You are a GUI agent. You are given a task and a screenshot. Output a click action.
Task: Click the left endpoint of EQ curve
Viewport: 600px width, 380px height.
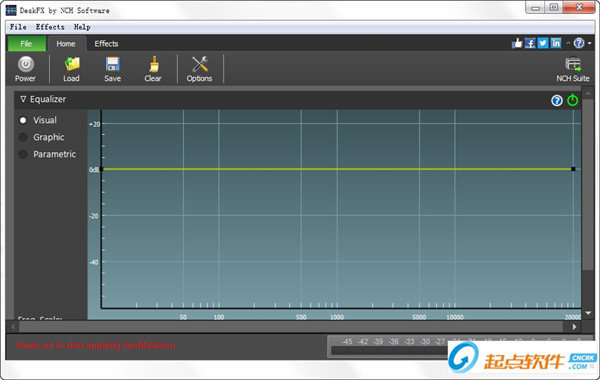(x=101, y=169)
